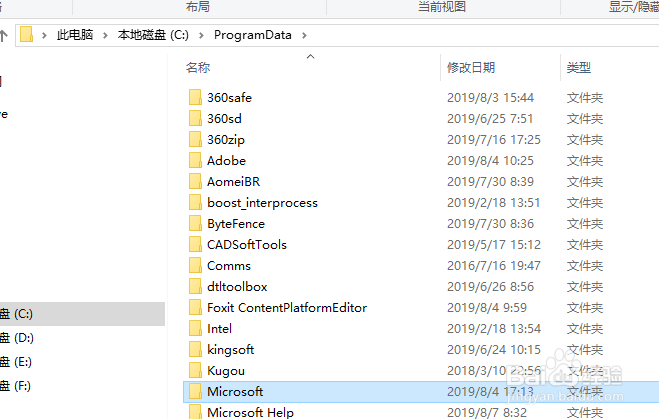The height and width of the screenshot is (419, 659).
Task: Select the Kugou folder icon
Action: [195, 370]
